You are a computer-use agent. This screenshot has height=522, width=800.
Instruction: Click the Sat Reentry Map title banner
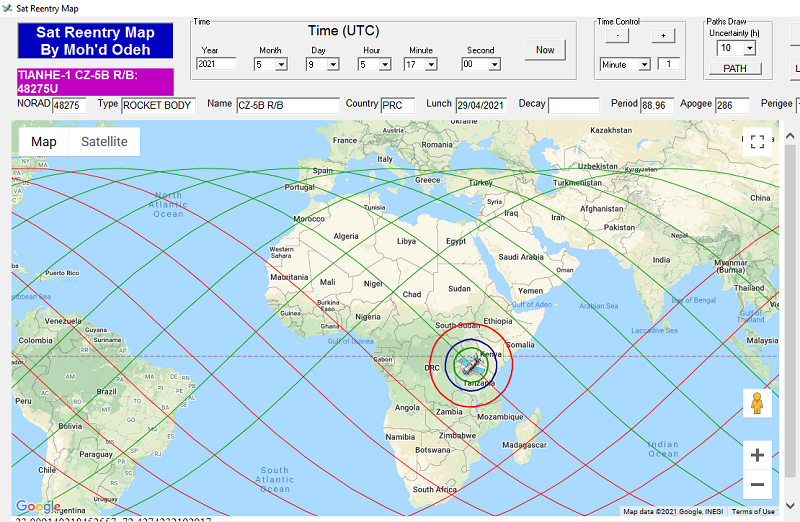[95, 41]
